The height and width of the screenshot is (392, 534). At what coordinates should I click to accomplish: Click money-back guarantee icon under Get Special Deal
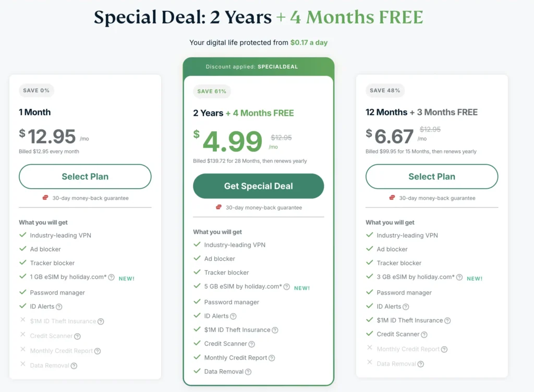tap(219, 207)
